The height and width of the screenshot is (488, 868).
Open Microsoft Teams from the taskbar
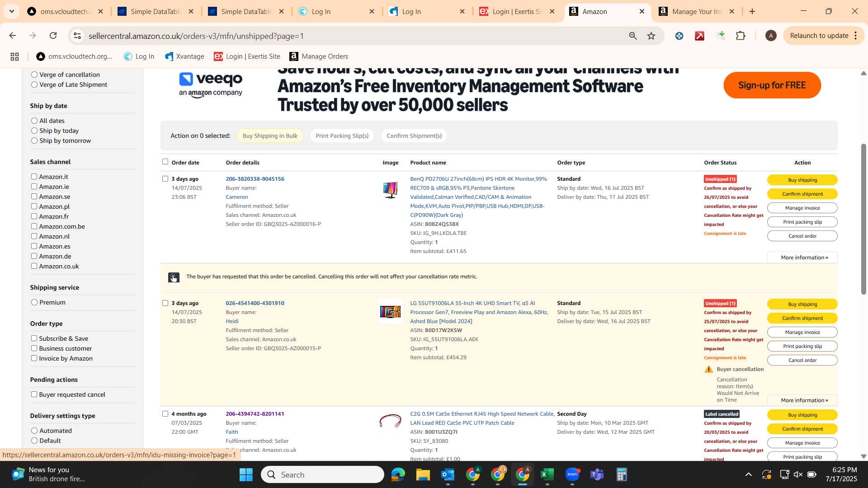pyautogui.click(x=597, y=474)
